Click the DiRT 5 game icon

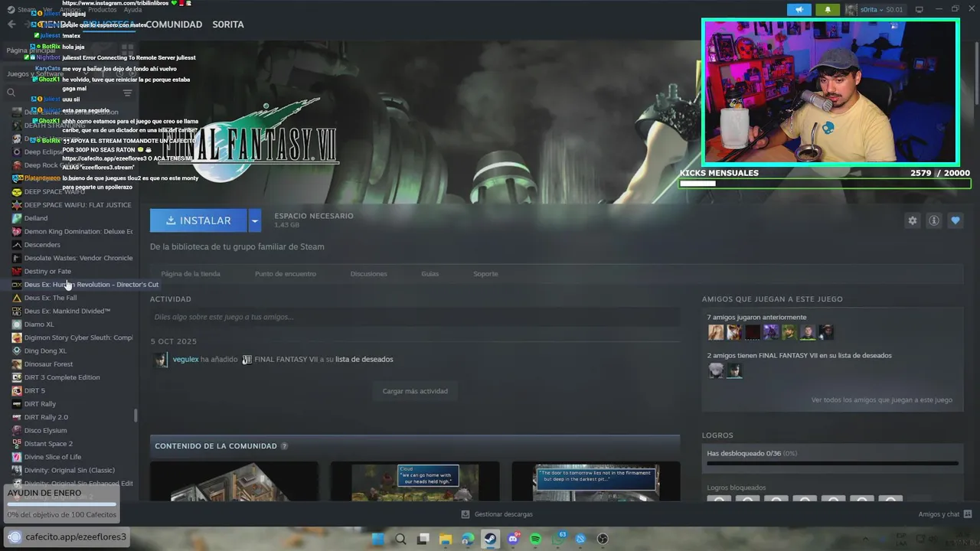[x=17, y=390]
